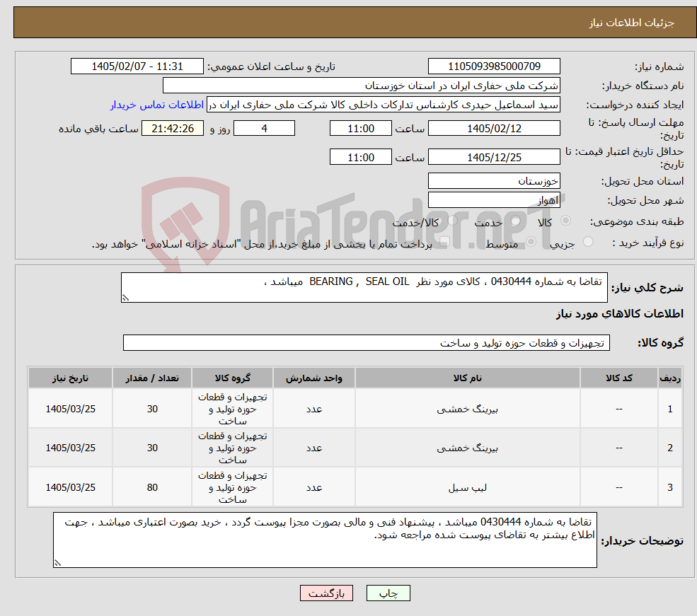Viewport: 697px width, 616px height.
Task: Click the remaining days field showing 4
Action: tap(264, 128)
